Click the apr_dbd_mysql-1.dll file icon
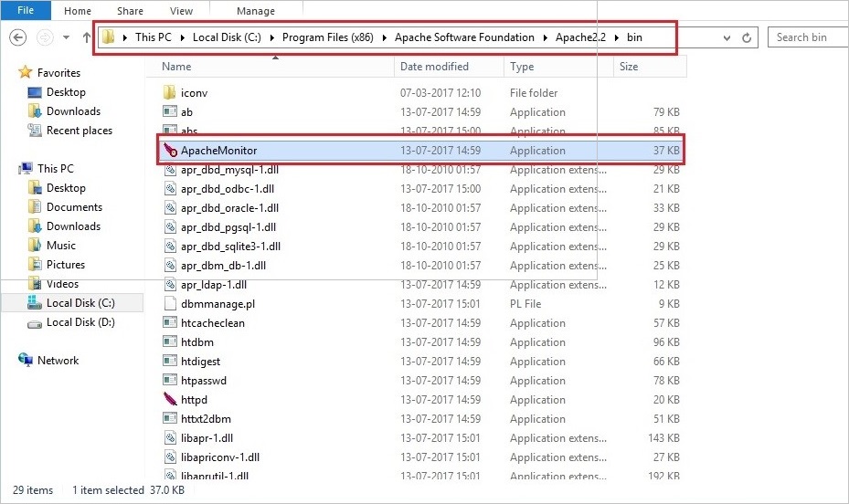The height and width of the screenshot is (504, 849). click(170, 169)
